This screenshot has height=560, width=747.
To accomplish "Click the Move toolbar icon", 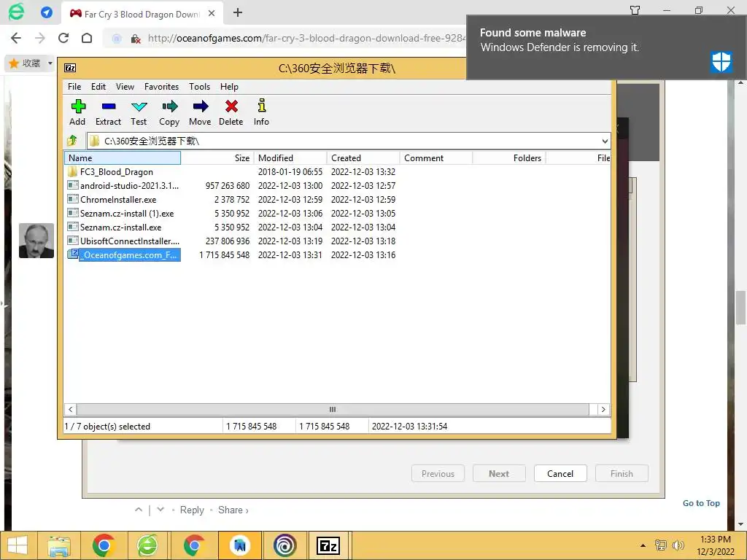I will (200, 112).
